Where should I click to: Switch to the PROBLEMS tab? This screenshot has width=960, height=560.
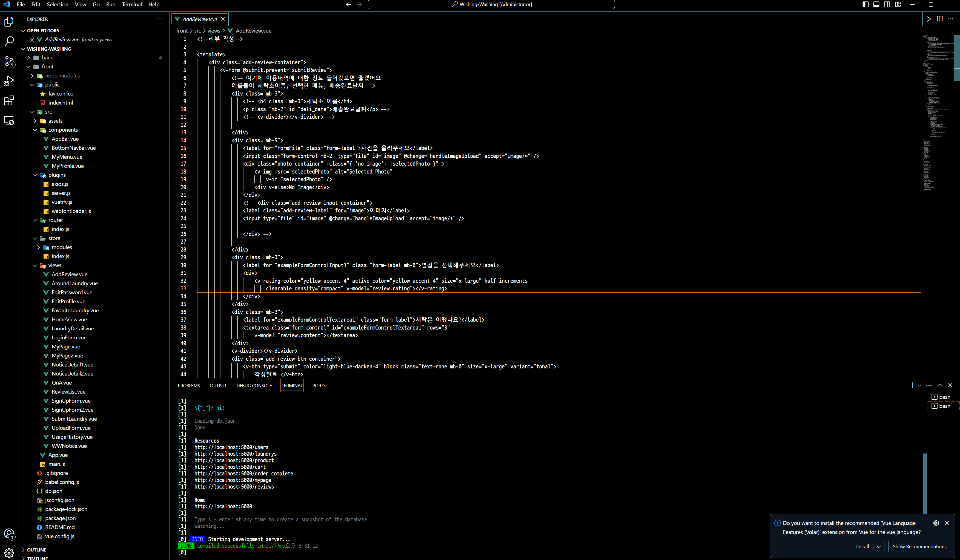click(x=188, y=386)
